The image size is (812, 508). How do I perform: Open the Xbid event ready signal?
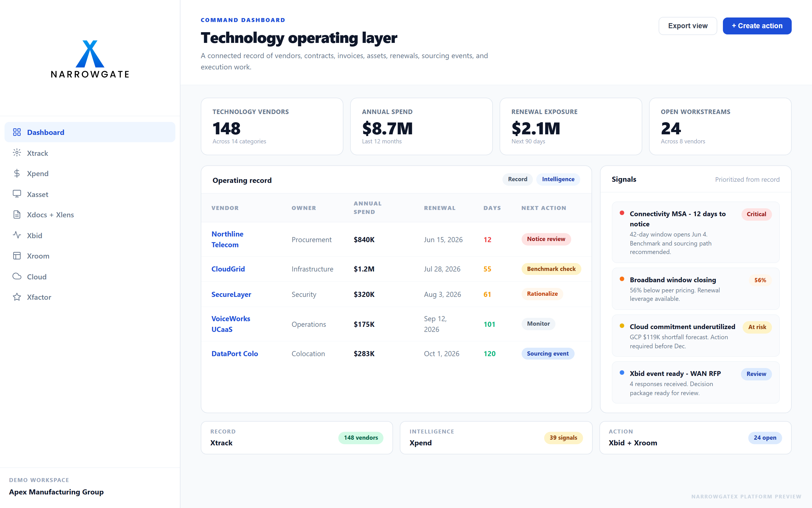point(696,382)
